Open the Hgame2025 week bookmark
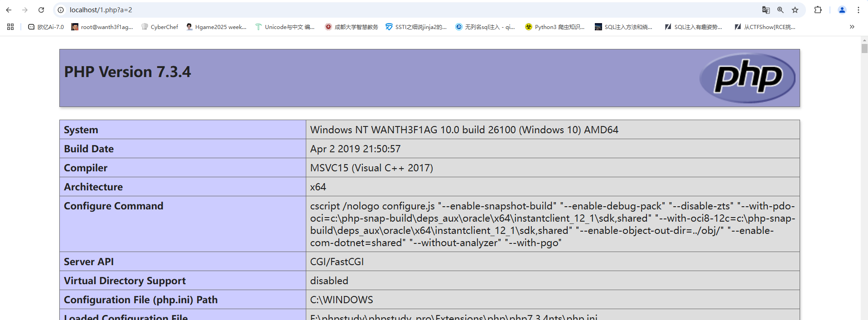This screenshot has width=868, height=320. [216, 27]
